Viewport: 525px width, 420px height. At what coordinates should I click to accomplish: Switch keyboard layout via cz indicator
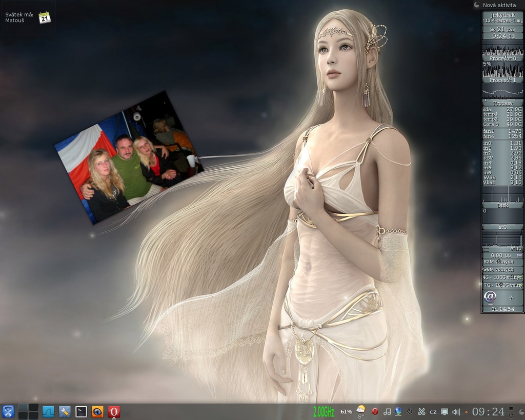tap(433, 412)
